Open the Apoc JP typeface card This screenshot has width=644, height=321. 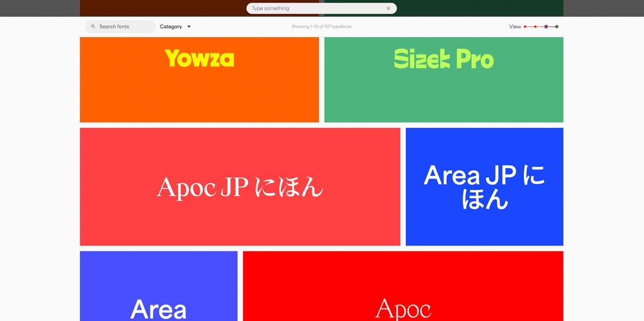point(240,186)
